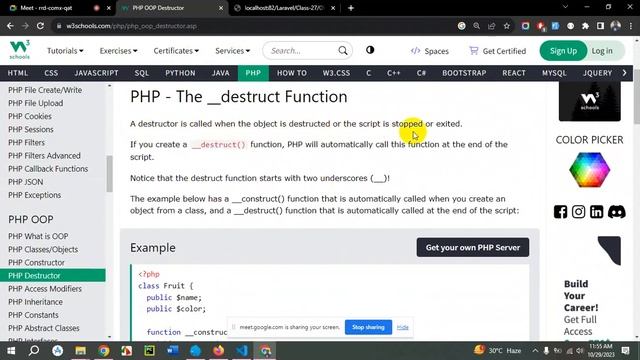Open PHP JSON sidebar link

point(25,182)
